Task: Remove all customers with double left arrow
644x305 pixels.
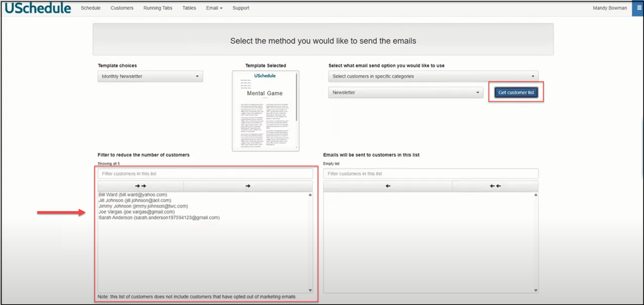Action: pyautogui.click(x=495, y=186)
